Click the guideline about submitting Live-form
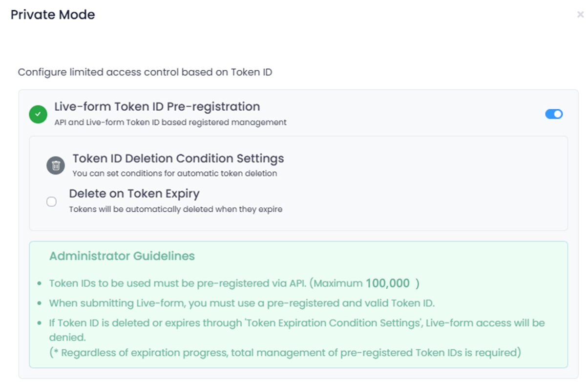The height and width of the screenshot is (382, 588). click(242, 303)
